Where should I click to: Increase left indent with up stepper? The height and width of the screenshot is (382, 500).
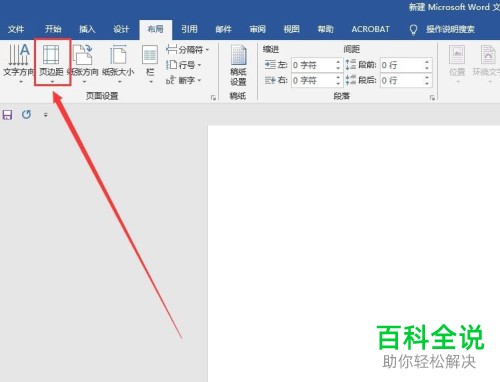point(338,62)
